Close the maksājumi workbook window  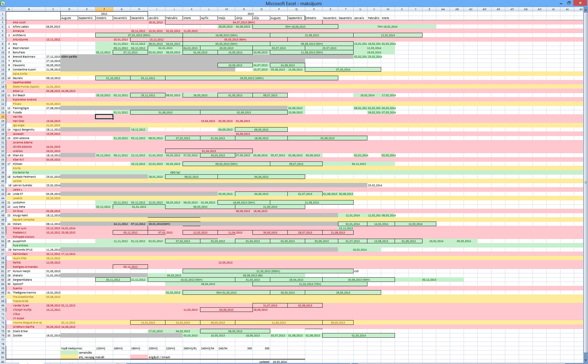point(580,3)
